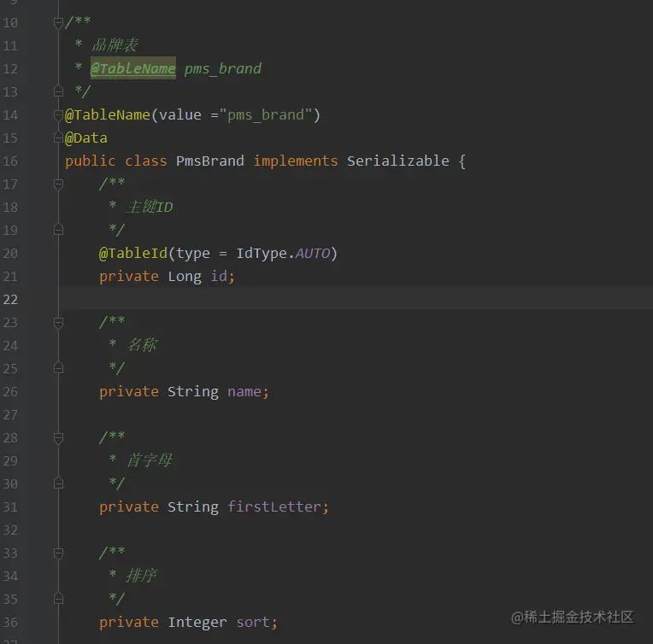Click the PmsBrand class name
The image size is (653, 644).
pyautogui.click(x=210, y=161)
